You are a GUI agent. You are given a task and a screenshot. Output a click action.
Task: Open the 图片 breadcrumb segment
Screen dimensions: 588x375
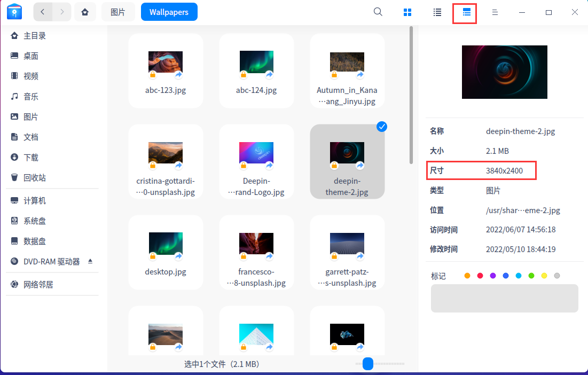click(117, 12)
